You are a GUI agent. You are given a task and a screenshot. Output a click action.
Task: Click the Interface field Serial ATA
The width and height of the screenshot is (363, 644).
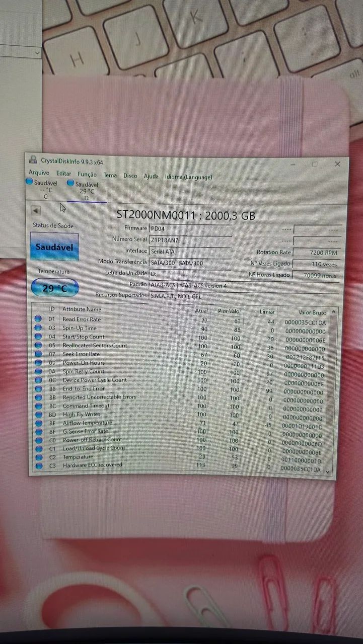[x=190, y=251]
